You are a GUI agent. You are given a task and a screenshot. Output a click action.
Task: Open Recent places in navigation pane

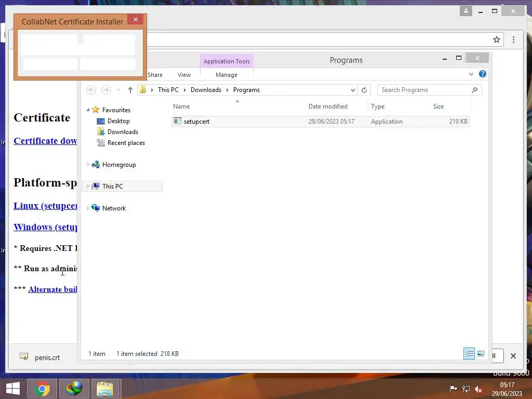[126, 143]
